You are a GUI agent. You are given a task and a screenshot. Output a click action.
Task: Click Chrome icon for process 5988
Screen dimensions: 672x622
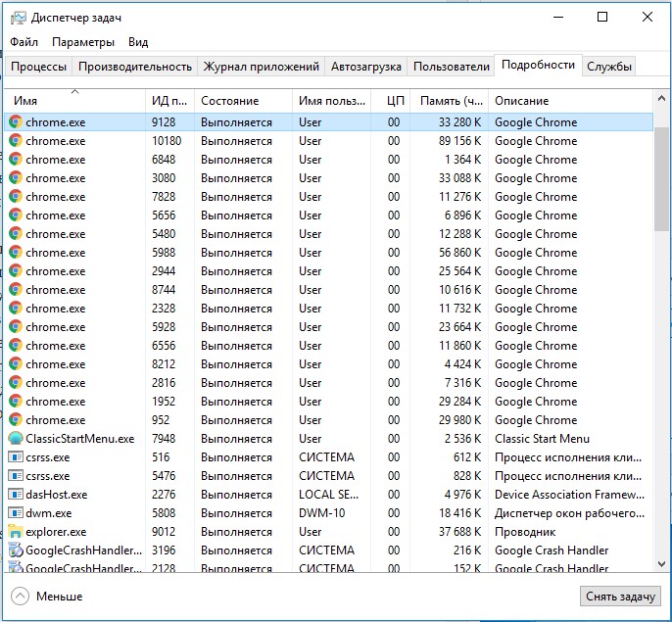pos(16,253)
